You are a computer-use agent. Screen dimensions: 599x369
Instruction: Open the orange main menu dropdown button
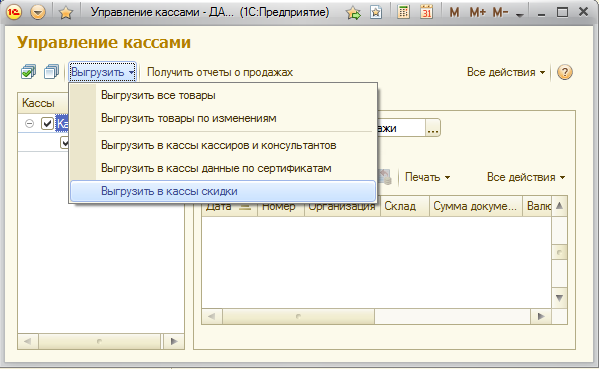(x=37, y=13)
